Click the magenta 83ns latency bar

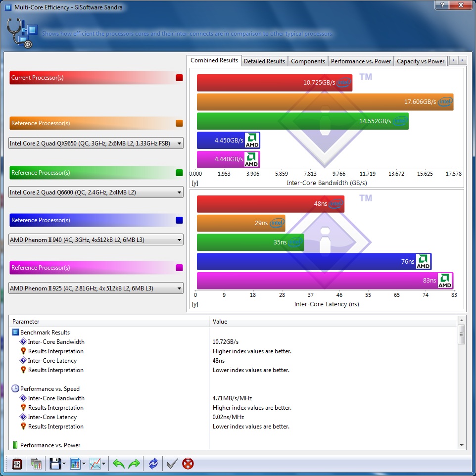click(325, 281)
